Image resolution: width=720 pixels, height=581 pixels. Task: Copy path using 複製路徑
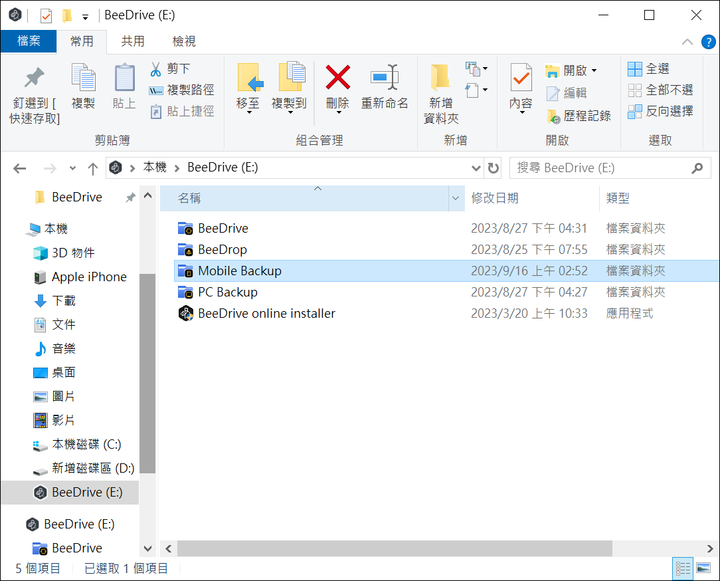[181, 90]
